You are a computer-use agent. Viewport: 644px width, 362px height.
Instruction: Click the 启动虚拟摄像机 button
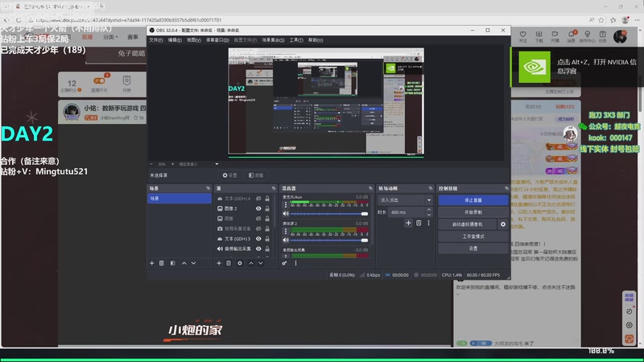468,224
